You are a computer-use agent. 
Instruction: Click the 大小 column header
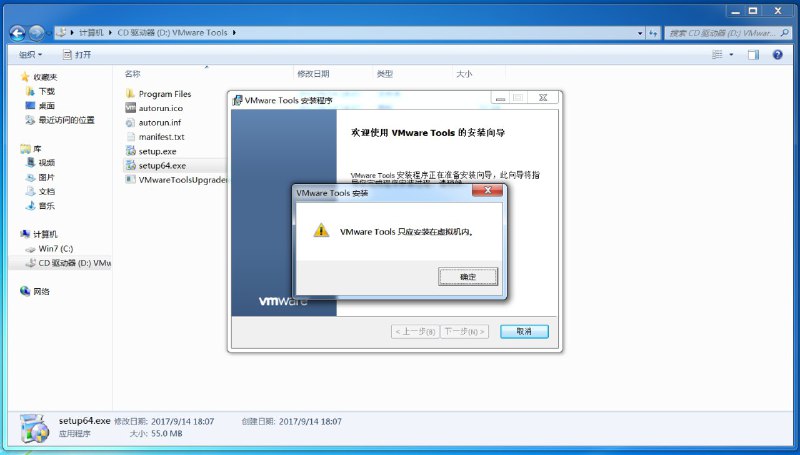tap(464, 74)
